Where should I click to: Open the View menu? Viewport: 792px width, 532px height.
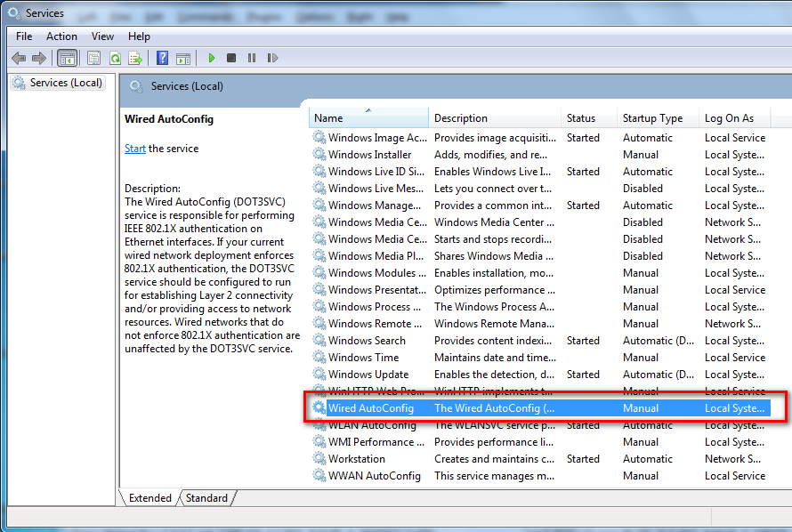coord(102,36)
